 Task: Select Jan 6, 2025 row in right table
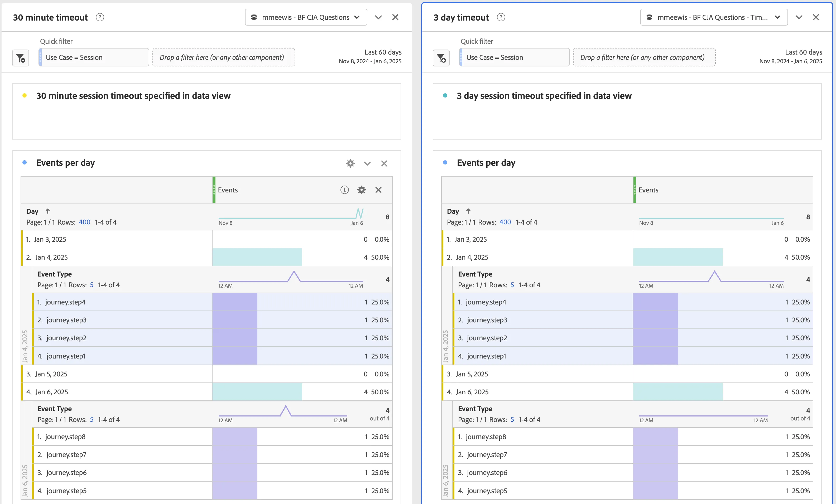pyautogui.click(x=627, y=392)
